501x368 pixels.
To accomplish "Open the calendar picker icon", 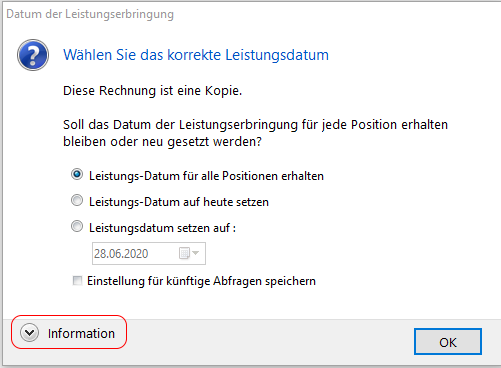I will click(184, 253).
